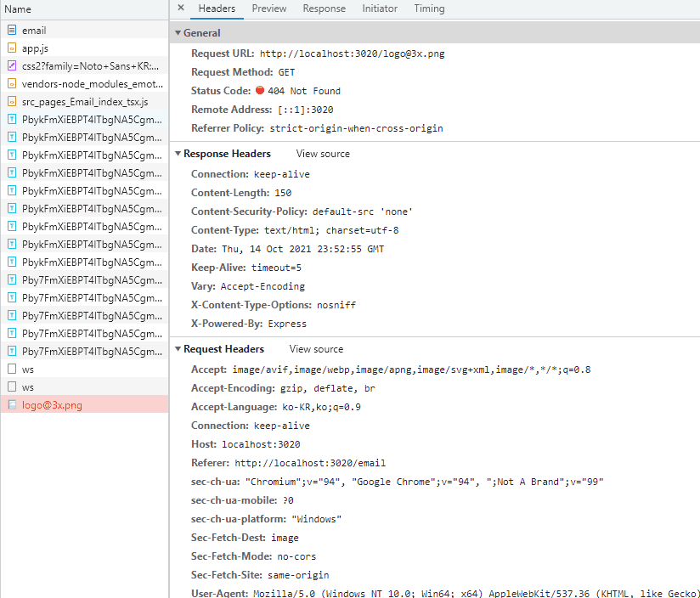Click the Content-Type text/html value

(331, 230)
